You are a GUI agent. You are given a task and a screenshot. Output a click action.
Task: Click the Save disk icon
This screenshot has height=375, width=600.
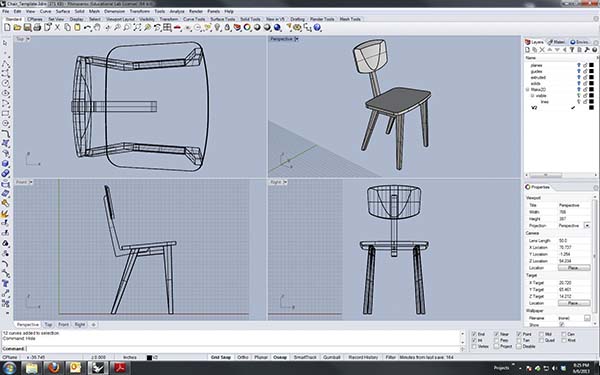[27, 28]
